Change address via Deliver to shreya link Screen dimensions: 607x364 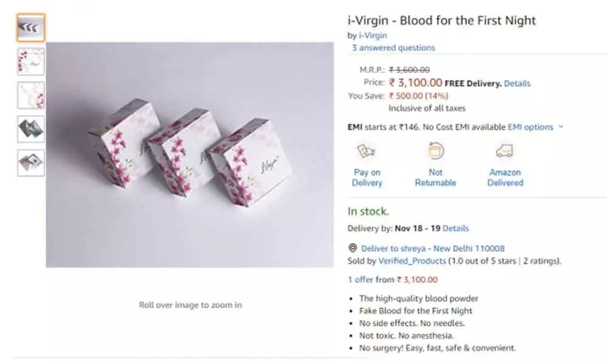(x=433, y=248)
